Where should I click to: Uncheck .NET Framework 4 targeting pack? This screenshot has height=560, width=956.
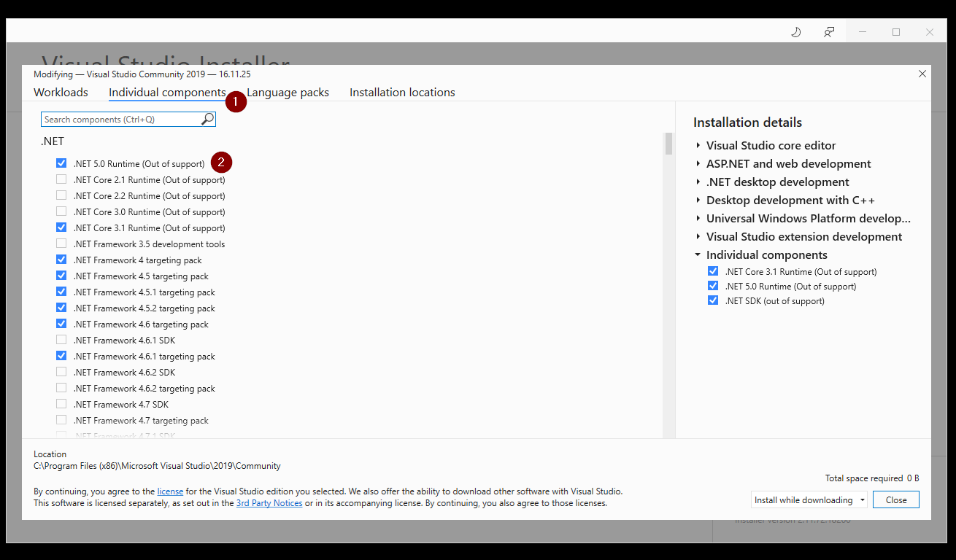point(61,260)
